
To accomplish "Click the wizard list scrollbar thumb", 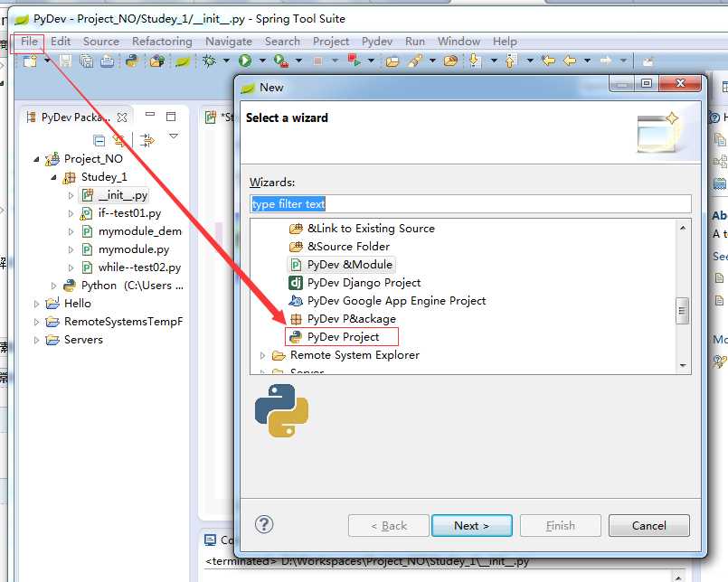I will click(682, 311).
